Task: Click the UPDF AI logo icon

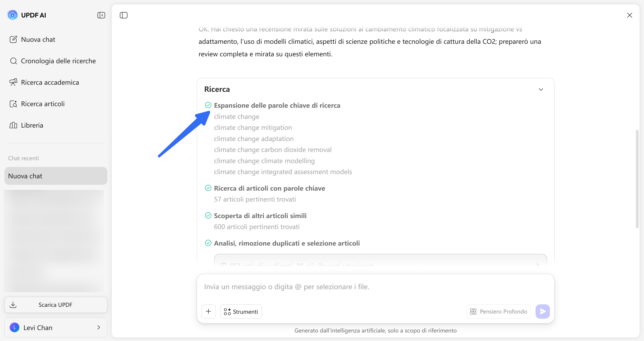Action: [x=13, y=15]
